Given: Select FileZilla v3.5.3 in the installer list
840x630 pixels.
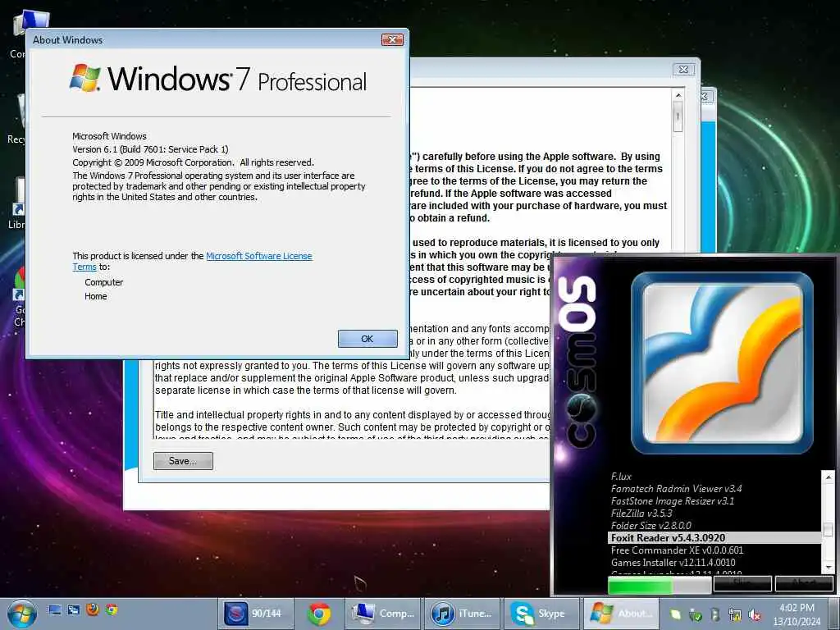Looking at the screenshot, I should tap(641, 514).
